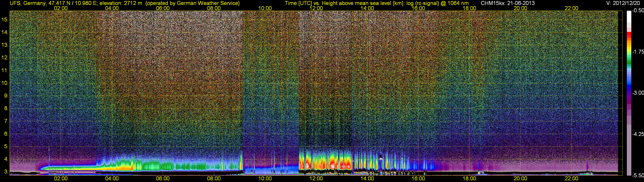Click the 22:00 label on the bottom time axis
The image size is (644, 182).
(x=571, y=179)
